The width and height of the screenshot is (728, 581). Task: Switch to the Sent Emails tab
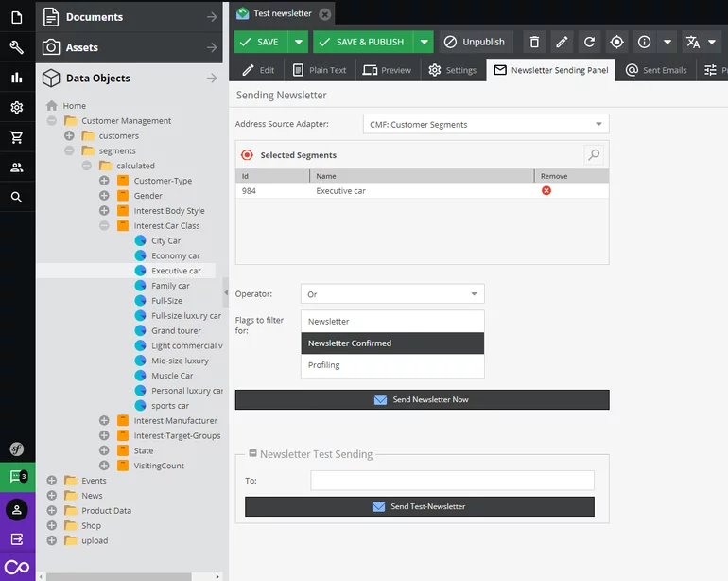coord(656,70)
